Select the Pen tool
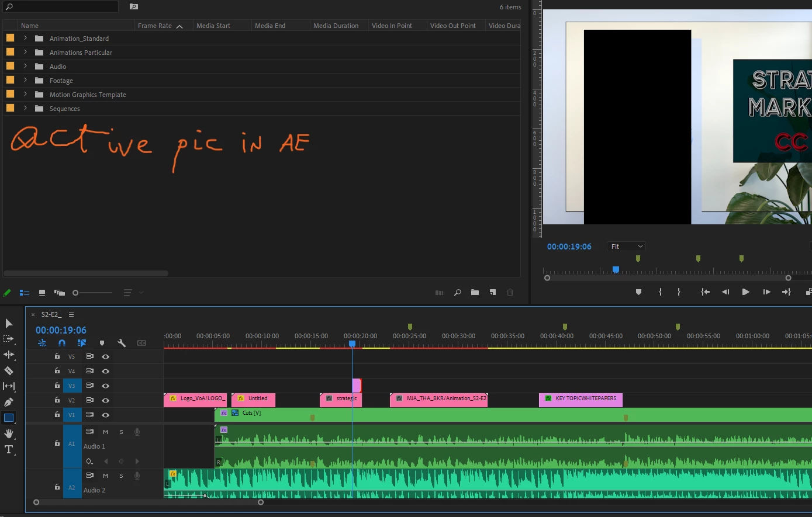Image resolution: width=812 pixels, height=517 pixels. 9,402
